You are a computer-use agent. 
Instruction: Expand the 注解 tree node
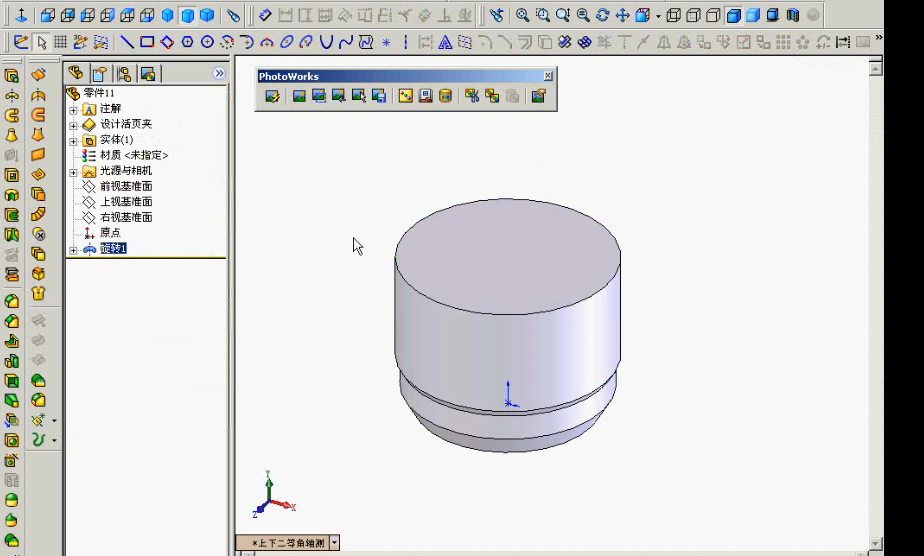click(x=73, y=110)
